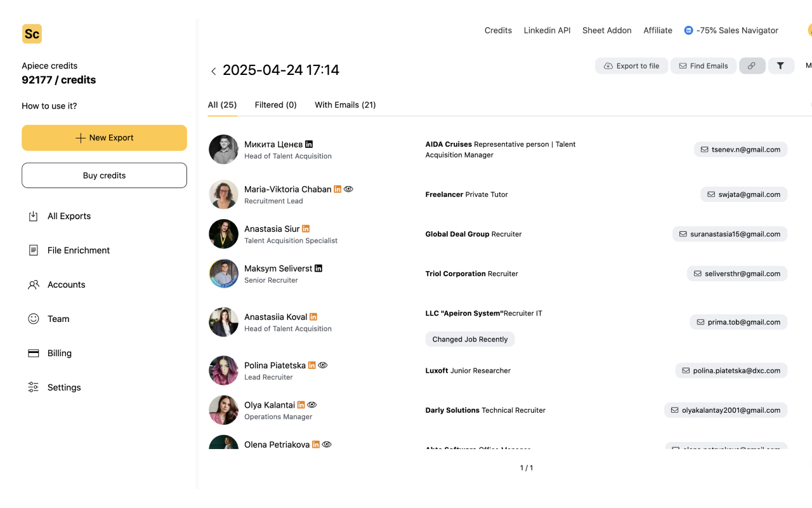Click the New Export button

104,138
